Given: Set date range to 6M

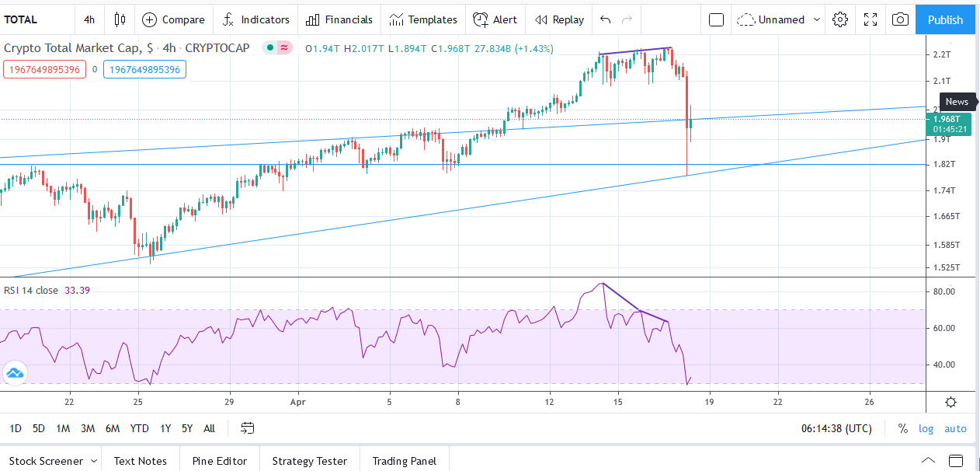Looking at the screenshot, I should pos(113,428).
